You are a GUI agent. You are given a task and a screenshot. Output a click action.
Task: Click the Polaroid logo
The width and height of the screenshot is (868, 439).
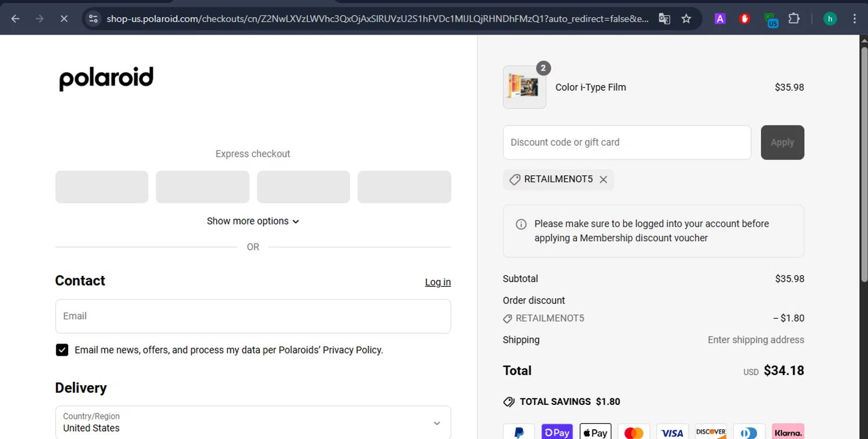click(x=106, y=79)
